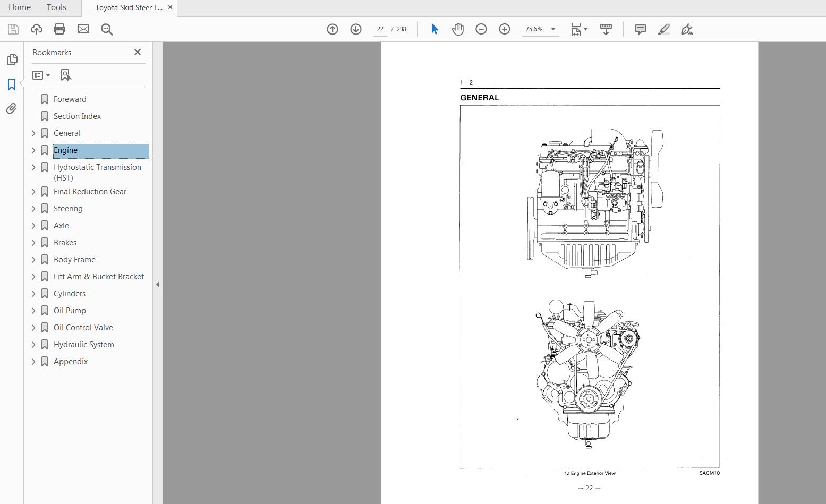Screen dimensions: 826x504
Task: Select the Hand tool for panning
Action: 457,29
